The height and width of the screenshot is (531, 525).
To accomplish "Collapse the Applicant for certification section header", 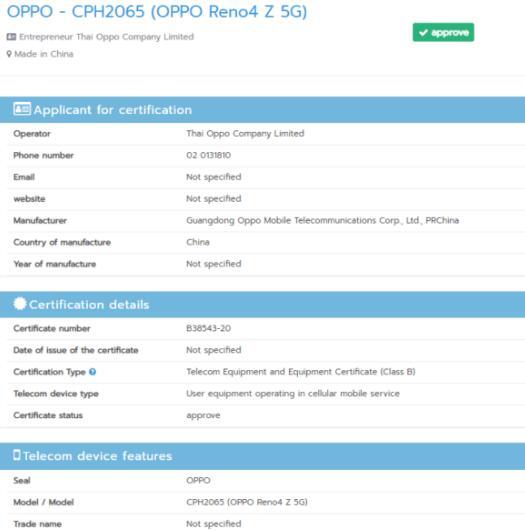I will point(262,110).
